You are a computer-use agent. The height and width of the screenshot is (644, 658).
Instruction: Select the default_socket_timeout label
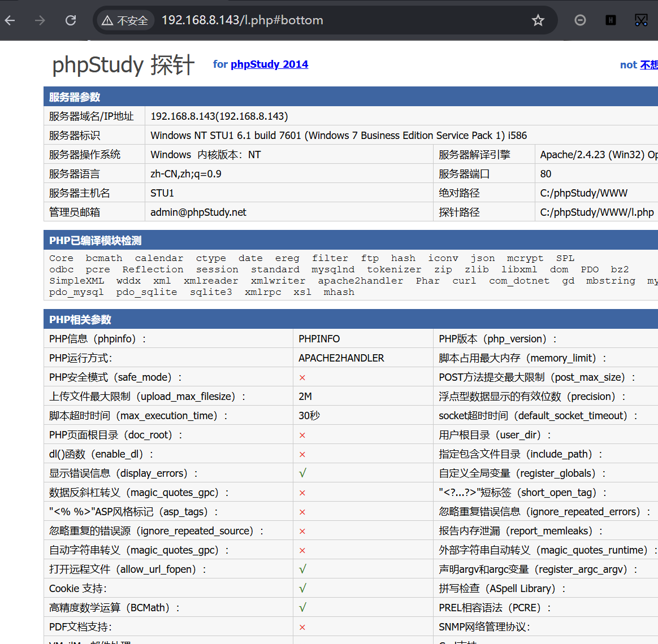coord(538,416)
